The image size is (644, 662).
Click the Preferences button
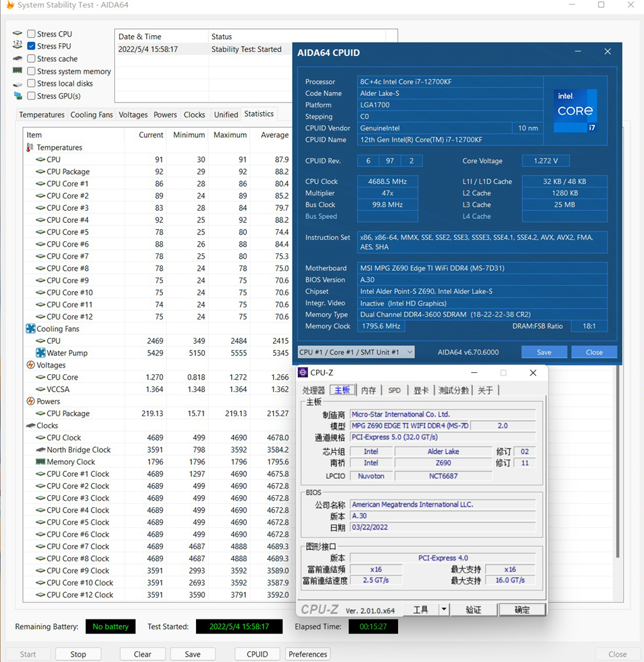tap(307, 654)
